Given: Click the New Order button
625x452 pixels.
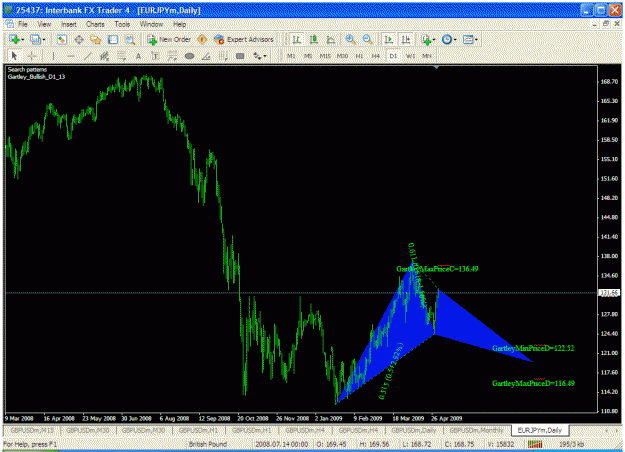Looking at the screenshot, I should (x=169, y=39).
